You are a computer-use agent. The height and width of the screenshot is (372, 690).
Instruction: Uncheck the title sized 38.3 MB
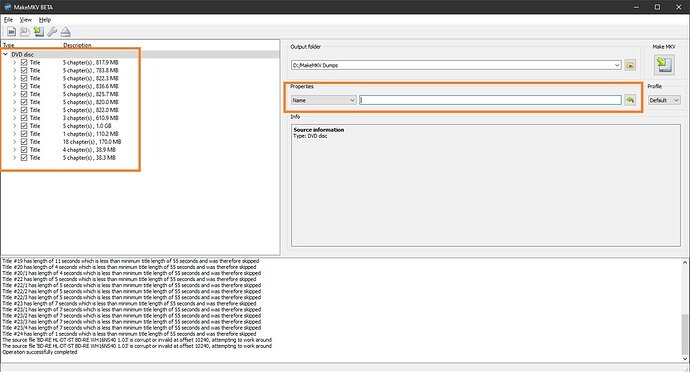(24, 158)
